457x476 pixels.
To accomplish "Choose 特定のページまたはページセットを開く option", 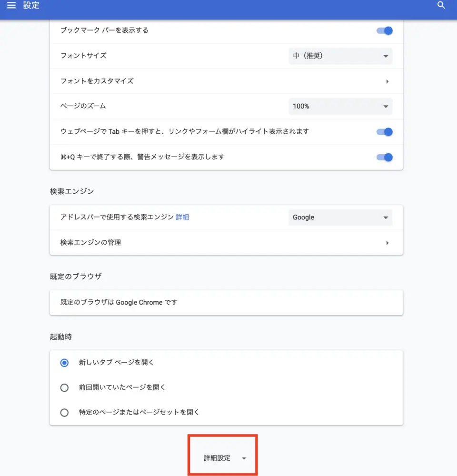I will coord(65,413).
